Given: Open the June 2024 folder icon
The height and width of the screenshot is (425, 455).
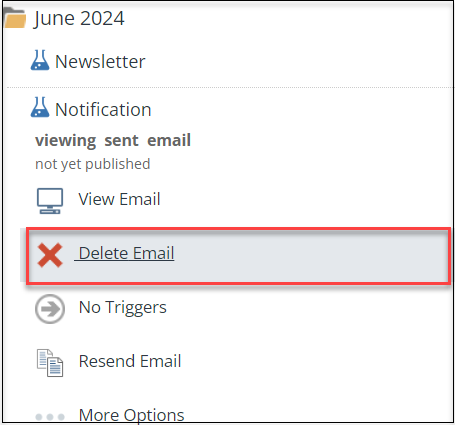Looking at the screenshot, I should click(x=15, y=18).
